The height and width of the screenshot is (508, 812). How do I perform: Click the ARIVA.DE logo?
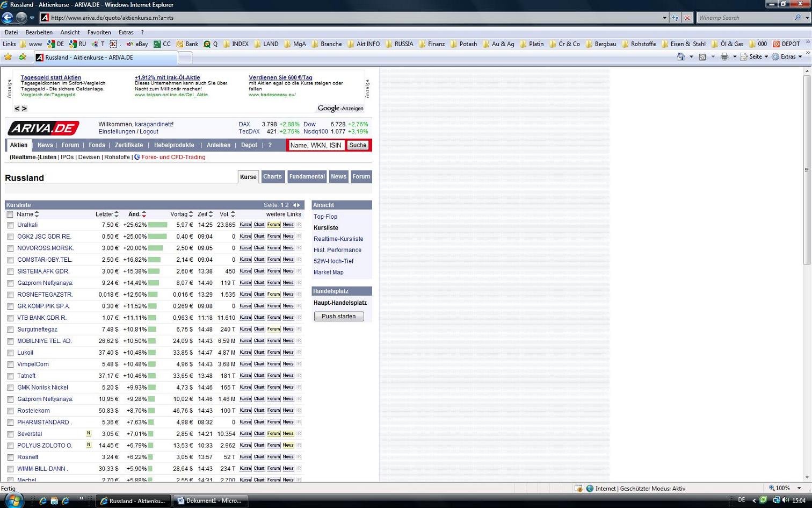tap(43, 128)
